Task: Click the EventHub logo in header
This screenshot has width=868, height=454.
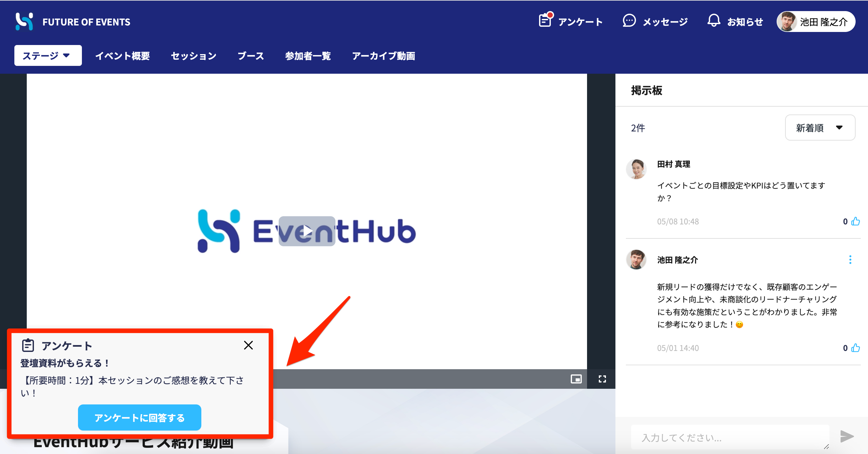Action: coord(24,22)
